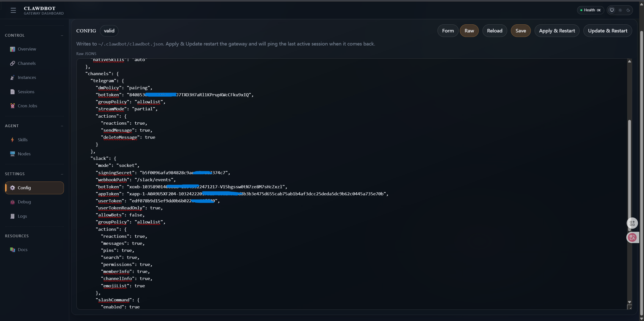Screen dimensions: 644x321
Task: Go to Instances in sidebar
Action: [27, 77]
